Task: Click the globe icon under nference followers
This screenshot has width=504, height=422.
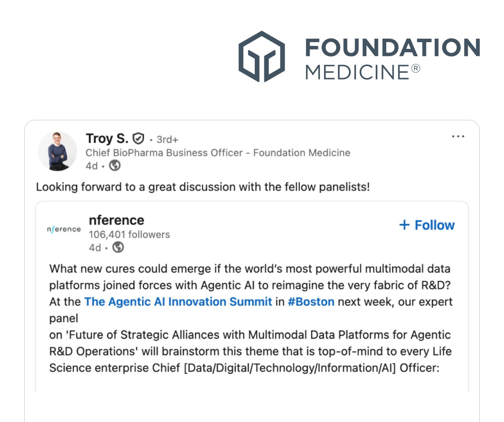Action: [x=118, y=248]
